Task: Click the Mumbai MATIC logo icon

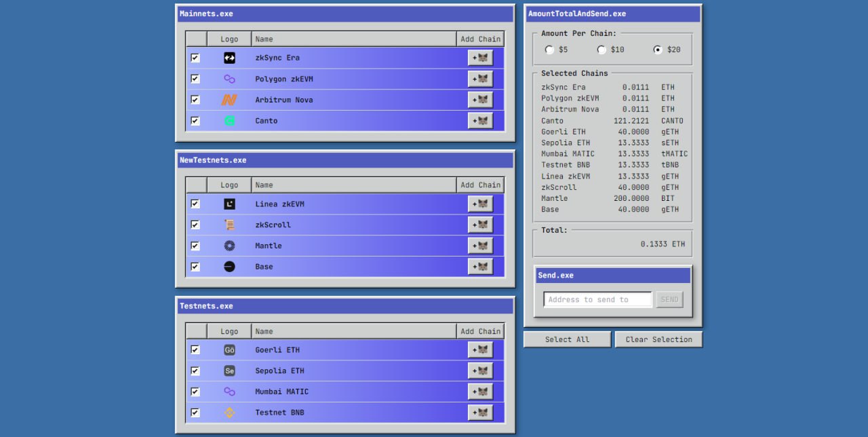Action: [x=229, y=392]
